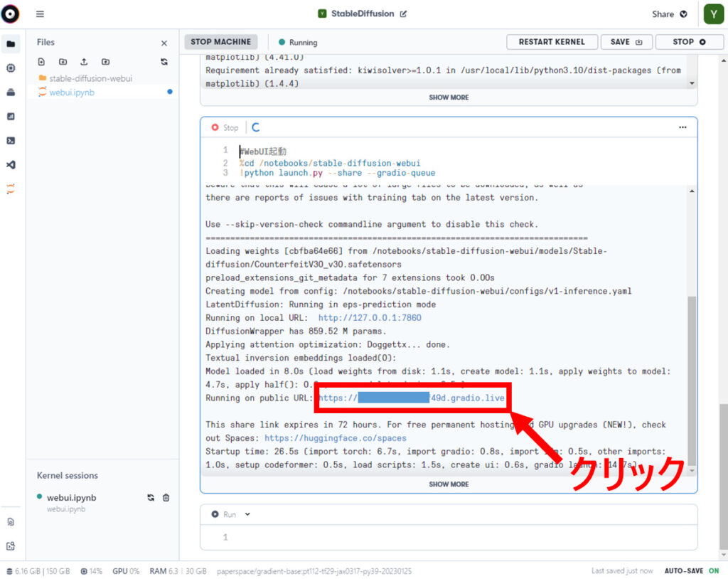Screen dimensions: 728x579
Task: Open the running cell's three-dot menu
Action: (682, 127)
